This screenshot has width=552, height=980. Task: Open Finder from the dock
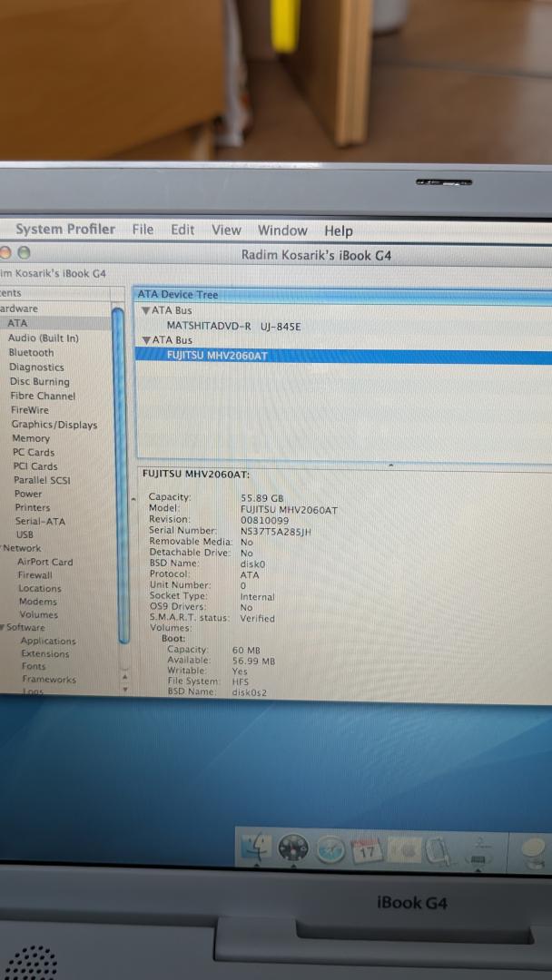pos(256,849)
